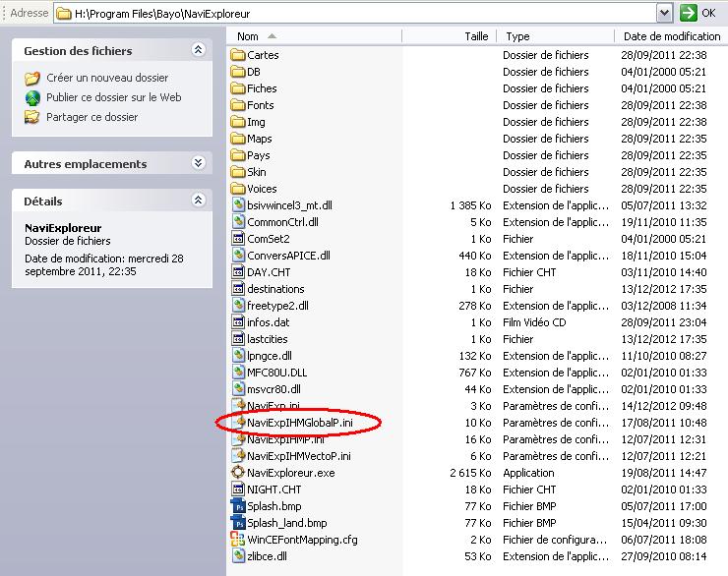728x576 pixels.
Task: Select the freetype2.dll file name
Action: [277, 306]
